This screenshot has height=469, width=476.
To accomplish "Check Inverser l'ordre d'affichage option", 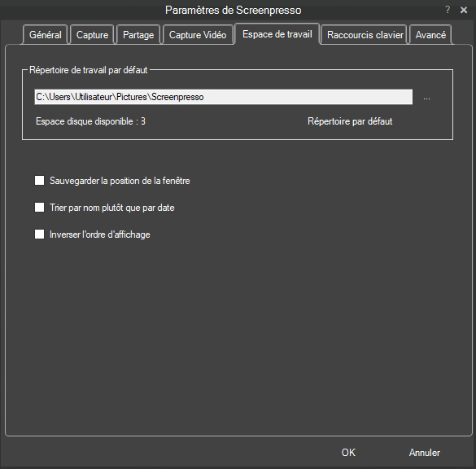I will tap(40, 234).
